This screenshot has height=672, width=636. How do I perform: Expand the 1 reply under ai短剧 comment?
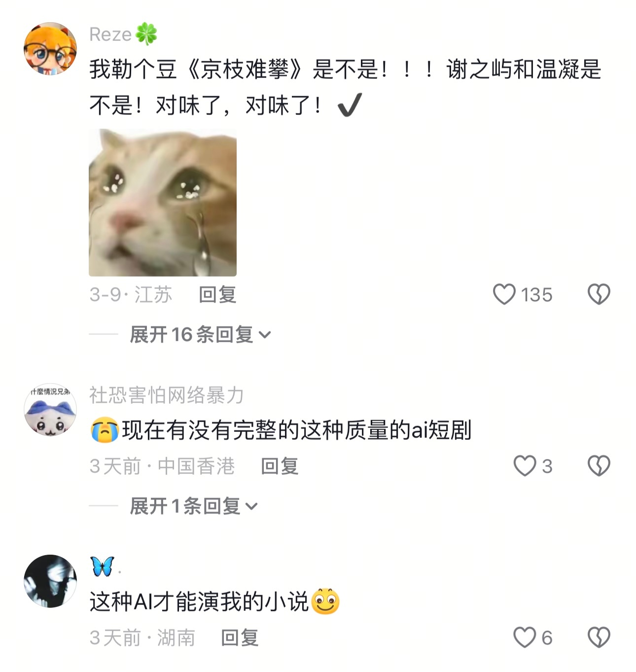194,506
